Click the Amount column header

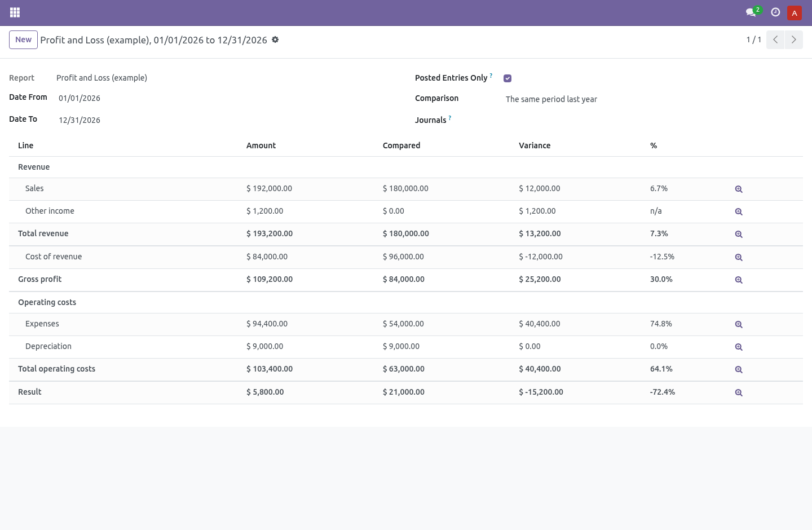pyautogui.click(x=261, y=145)
